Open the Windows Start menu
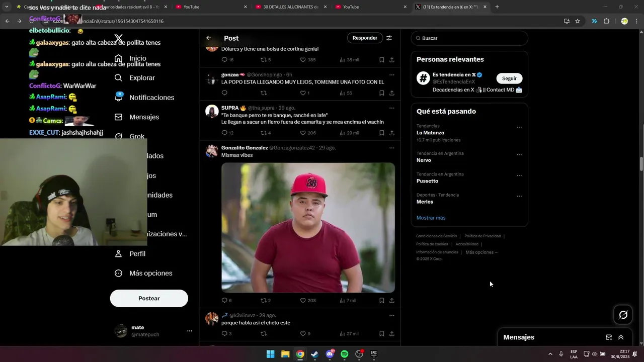The image size is (644, 362). [x=270, y=354]
